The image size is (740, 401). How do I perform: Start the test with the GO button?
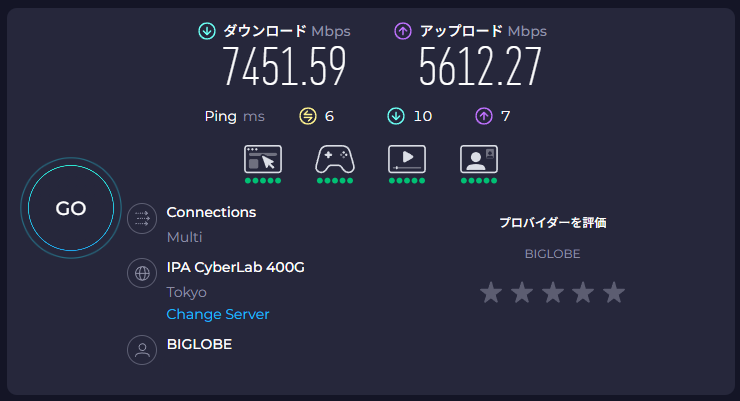click(x=71, y=208)
